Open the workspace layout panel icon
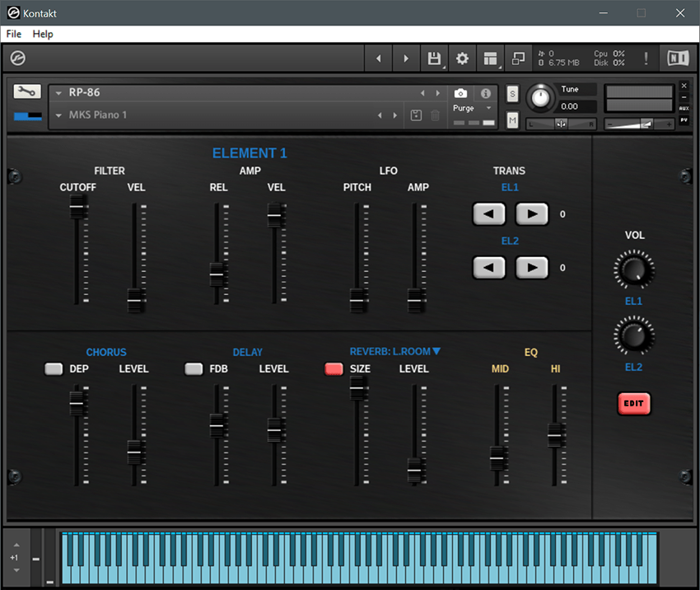Viewport: 700px width, 590px height. click(x=490, y=59)
